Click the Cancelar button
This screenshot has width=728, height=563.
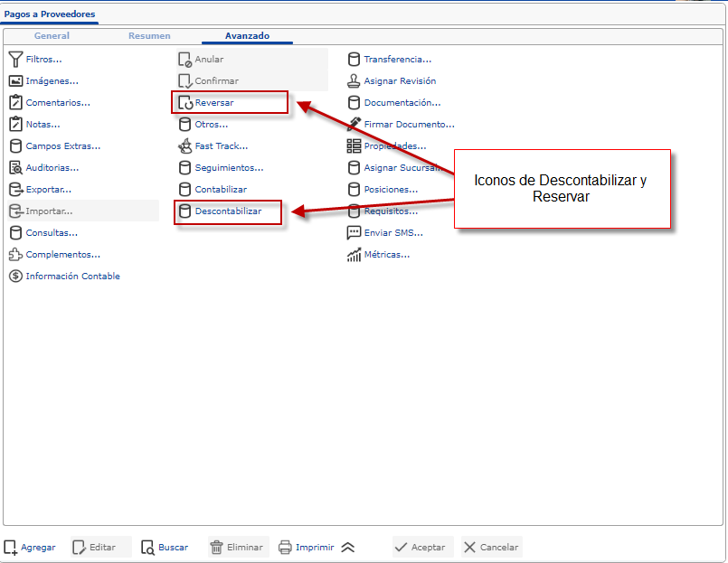tap(492, 548)
